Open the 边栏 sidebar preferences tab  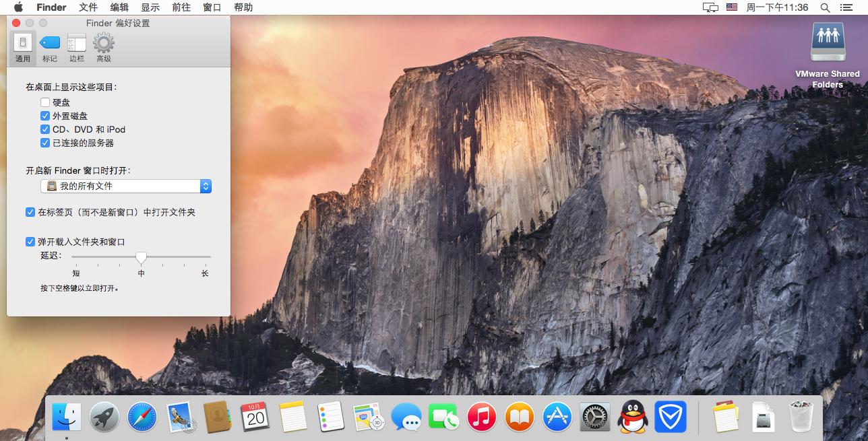[x=77, y=48]
